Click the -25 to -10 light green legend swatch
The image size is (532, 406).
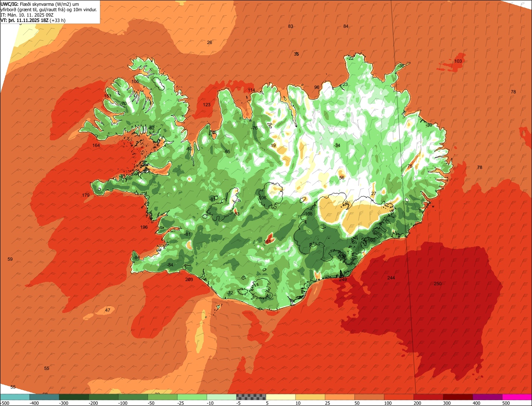[192, 397]
